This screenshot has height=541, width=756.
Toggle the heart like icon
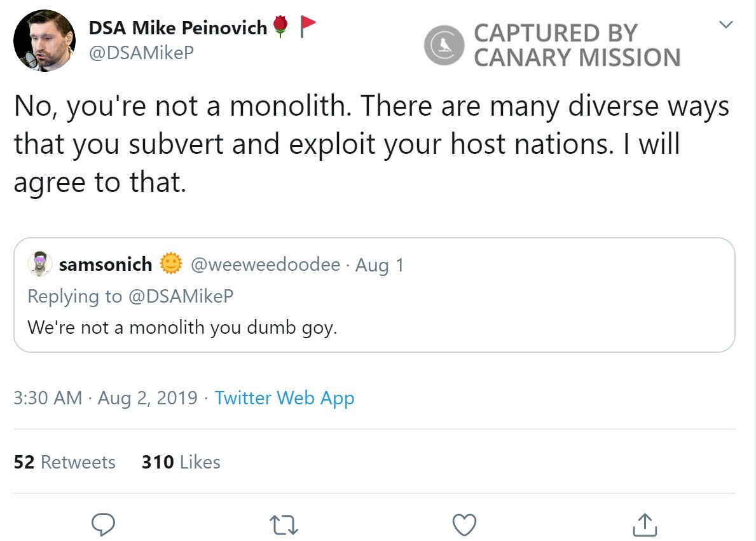coord(464,524)
